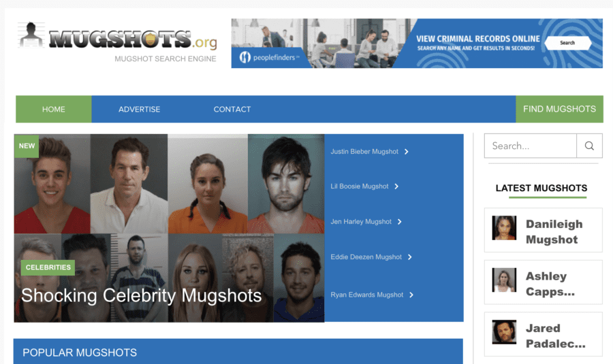Click the Celebrities category tag
This screenshot has width=613, height=364.
pos(48,267)
